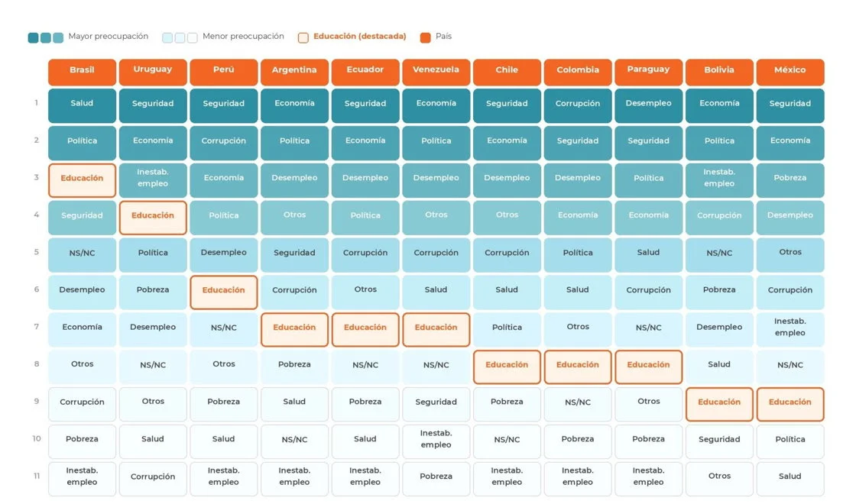Click the Educación destacada legend outline box
This screenshot has width=856, height=504.
coord(303,37)
